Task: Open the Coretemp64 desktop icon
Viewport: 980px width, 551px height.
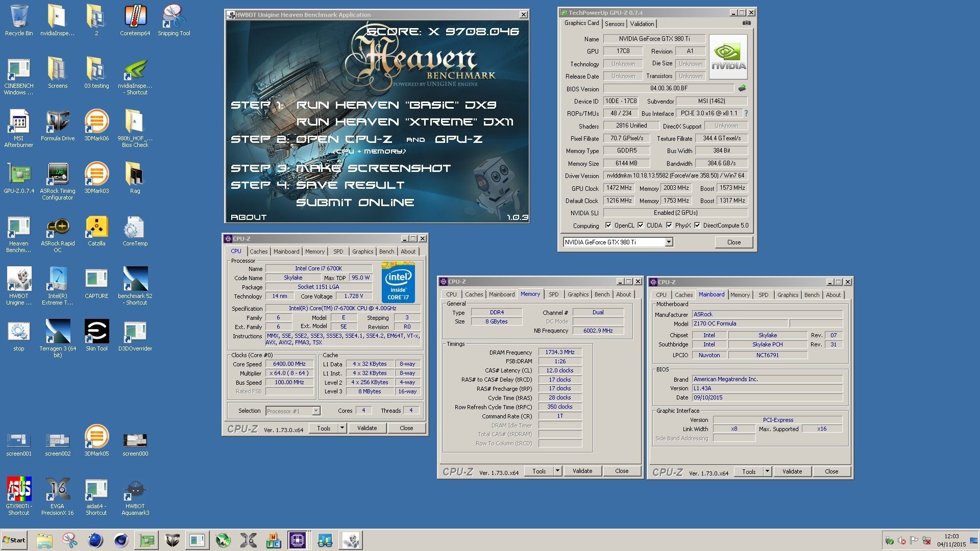Action: pyautogui.click(x=135, y=20)
